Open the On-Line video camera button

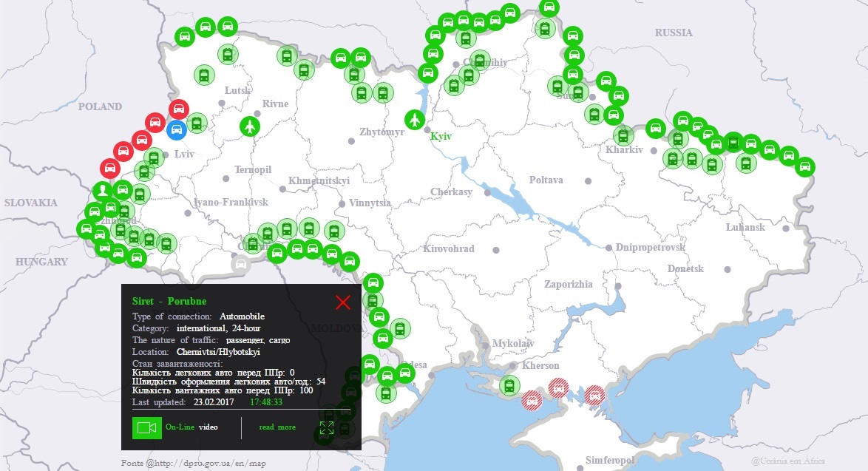point(146,428)
